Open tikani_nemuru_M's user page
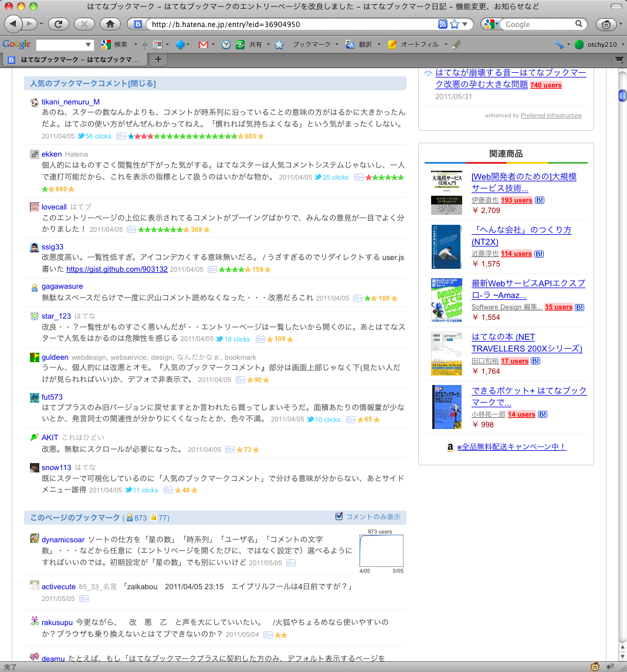Screen dimensions: 627x672 pyautogui.click(x=70, y=102)
